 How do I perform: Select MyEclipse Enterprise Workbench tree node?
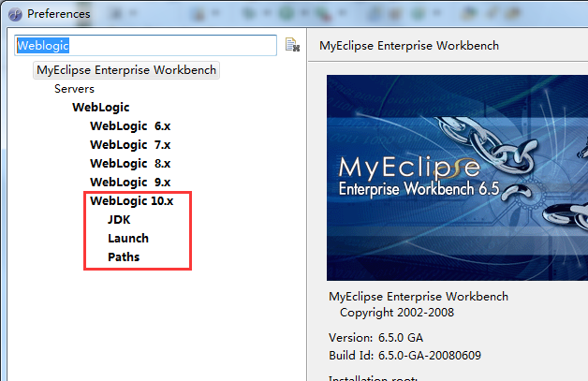click(x=126, y=70)
